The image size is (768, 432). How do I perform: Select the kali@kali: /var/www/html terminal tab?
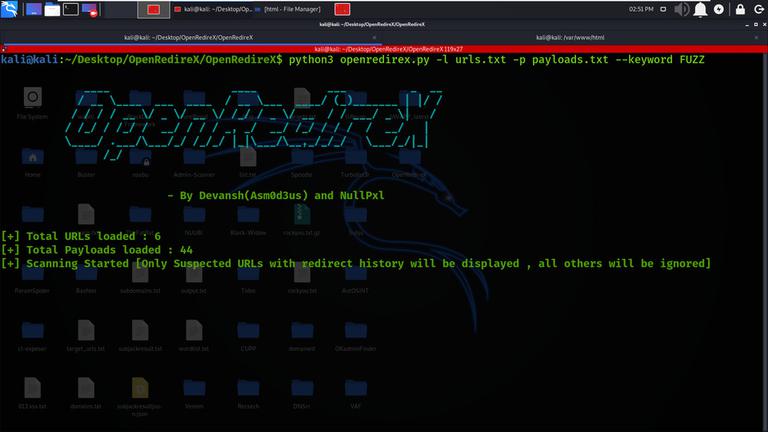tap(570, 37)
